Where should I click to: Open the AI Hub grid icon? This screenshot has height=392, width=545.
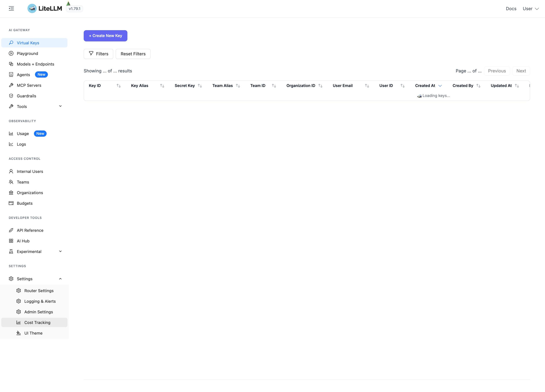(x=11, y=241)
